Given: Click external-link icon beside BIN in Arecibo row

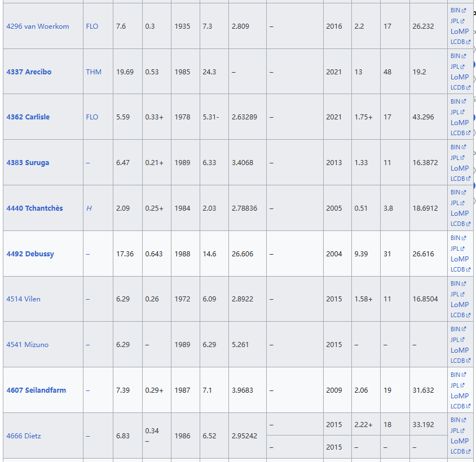Looking at the screenshot, I should coord(464,56).
